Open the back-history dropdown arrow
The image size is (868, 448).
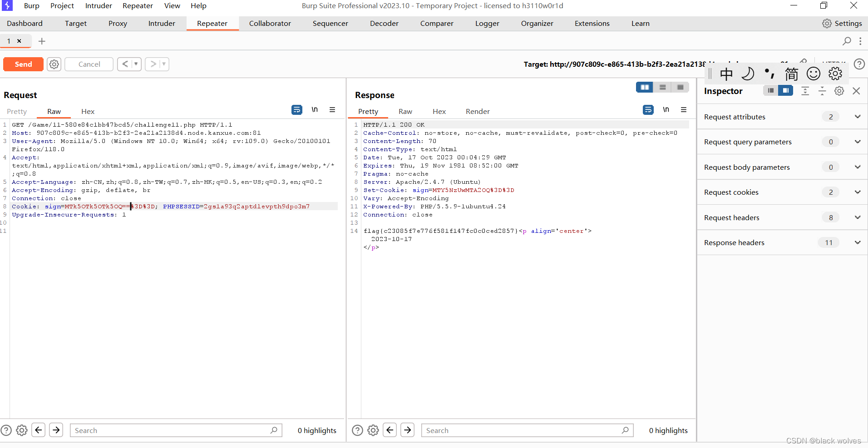(136, 64)
